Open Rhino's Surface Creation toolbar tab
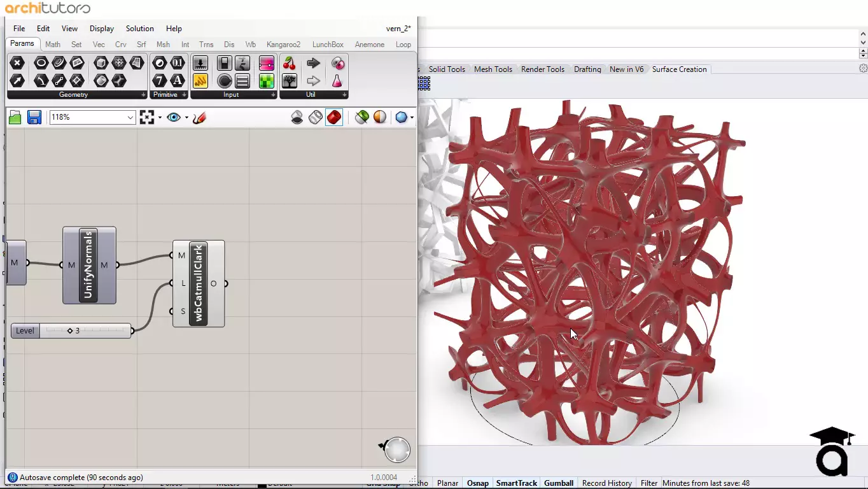Image resolution: width=868 pixels, height=489 pixels. [x=679, y=69]
